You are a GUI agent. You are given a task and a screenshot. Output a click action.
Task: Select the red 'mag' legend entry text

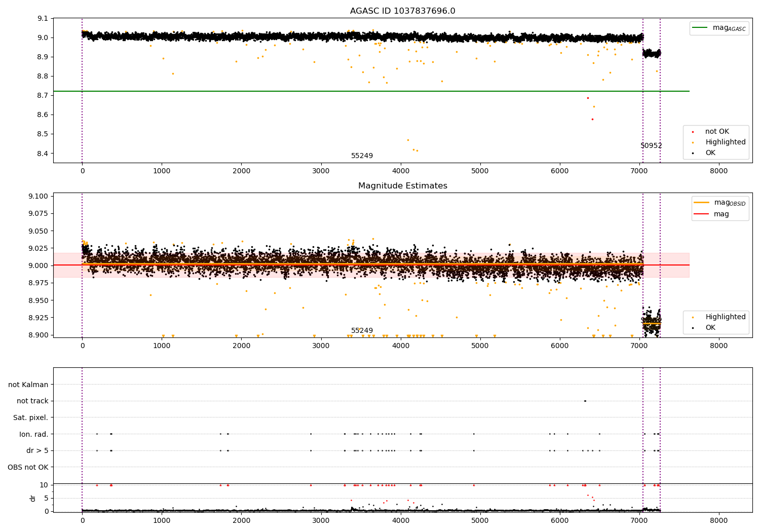coord(721,214)
